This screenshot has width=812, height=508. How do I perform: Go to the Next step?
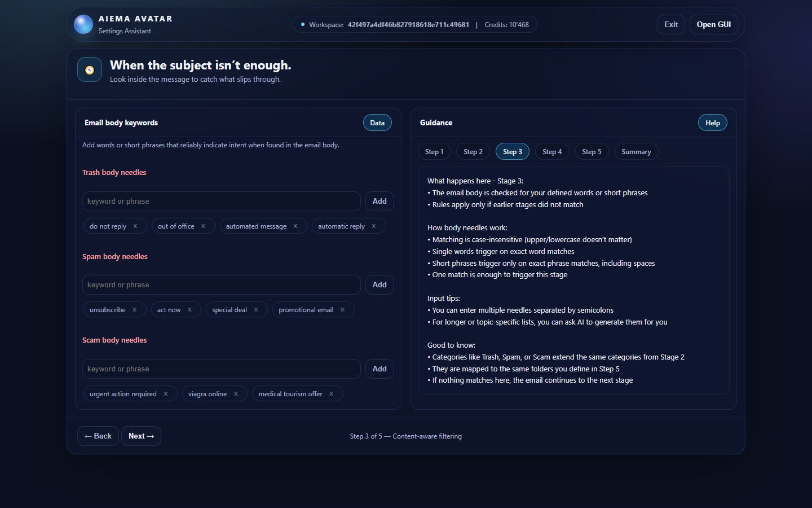(141, 436)
